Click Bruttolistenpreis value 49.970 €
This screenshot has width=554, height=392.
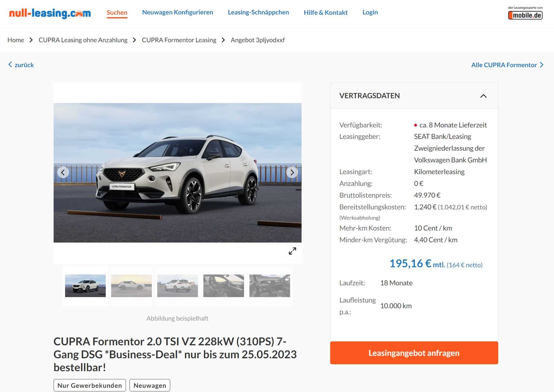pyautogui.click(x=427, y=195)
